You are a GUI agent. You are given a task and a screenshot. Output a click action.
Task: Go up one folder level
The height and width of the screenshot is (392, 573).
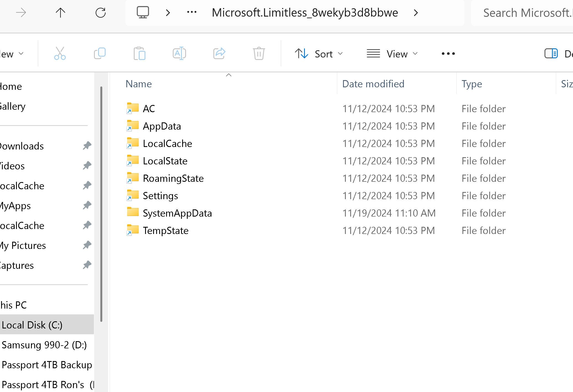point(60,13)
